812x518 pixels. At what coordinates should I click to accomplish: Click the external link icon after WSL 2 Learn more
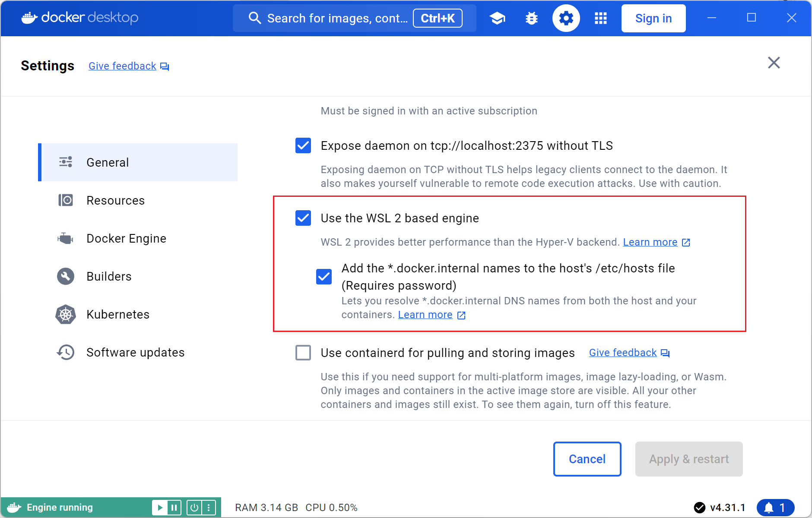coord(686,243)
